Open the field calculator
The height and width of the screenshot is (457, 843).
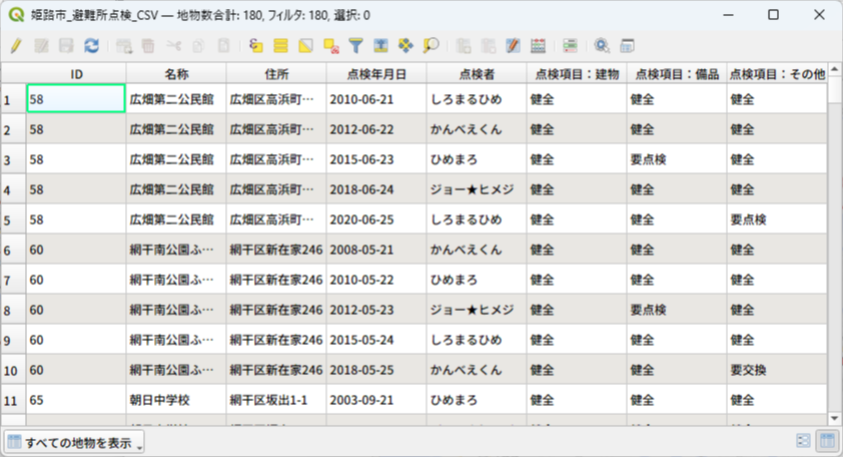pyautogui.click(x=538, y=46)
